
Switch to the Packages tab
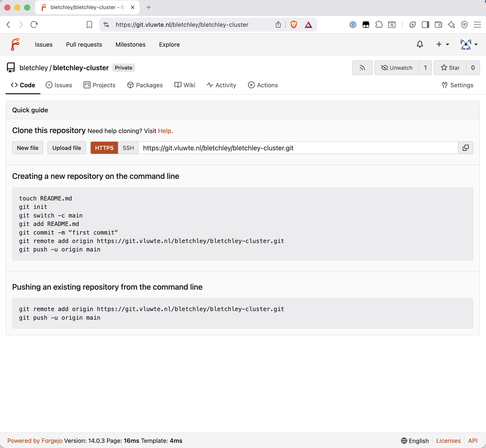(145, 85)
